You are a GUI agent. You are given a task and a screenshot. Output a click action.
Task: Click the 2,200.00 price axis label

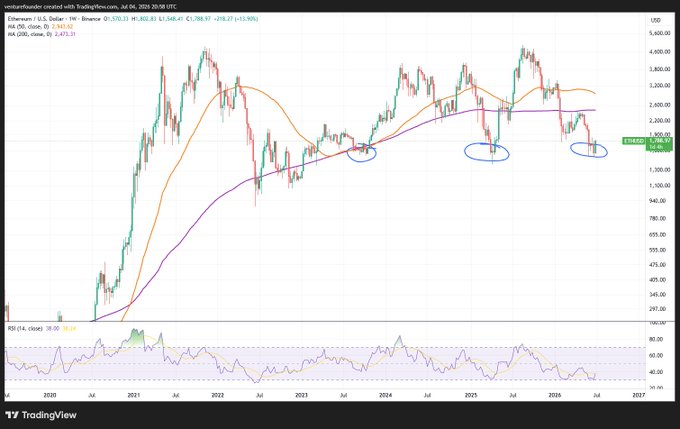click(660, 121)
